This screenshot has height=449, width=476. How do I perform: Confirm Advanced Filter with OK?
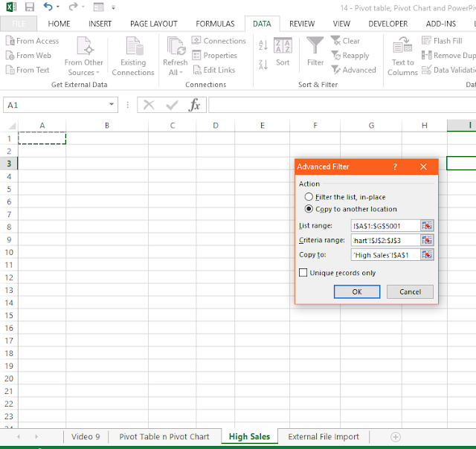(357, 292)
